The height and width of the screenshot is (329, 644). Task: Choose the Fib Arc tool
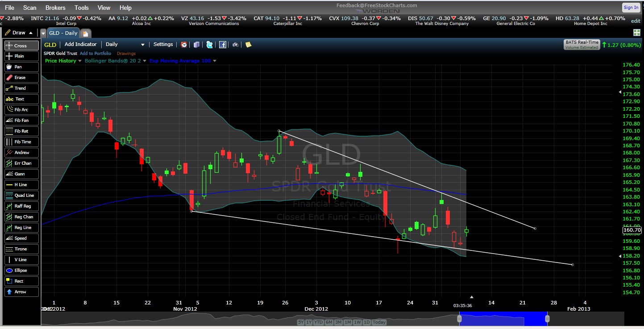coord(21,110)
